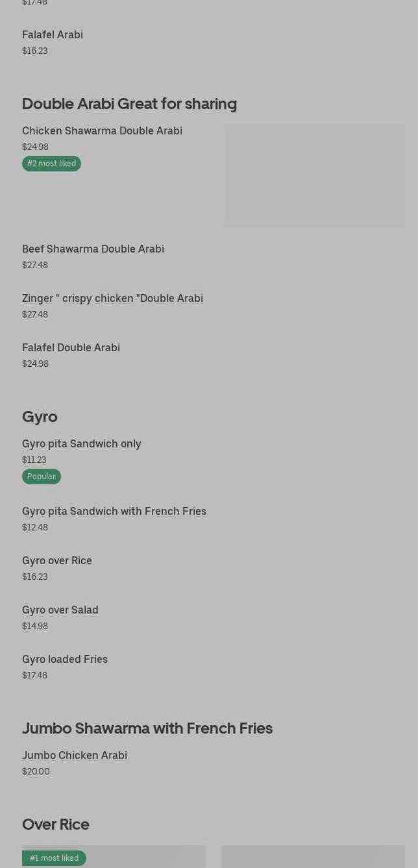Click the #1 most liked badge

click(x=55, y=858)
